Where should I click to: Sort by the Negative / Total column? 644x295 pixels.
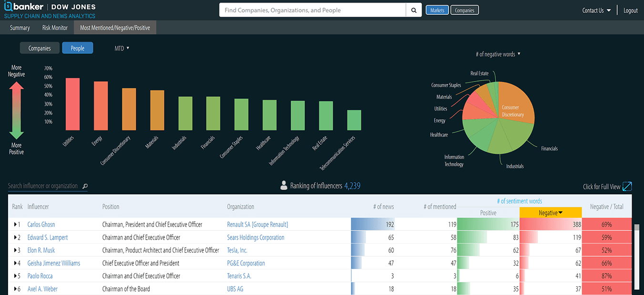pos(606,207)
